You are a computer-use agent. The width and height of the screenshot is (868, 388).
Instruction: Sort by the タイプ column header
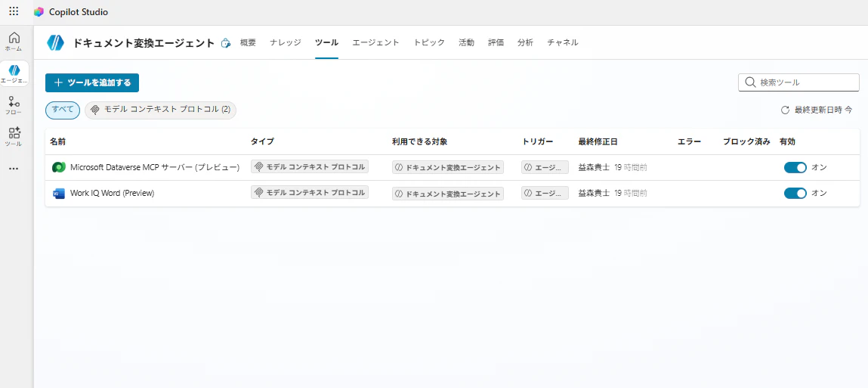tap(262, 142)
